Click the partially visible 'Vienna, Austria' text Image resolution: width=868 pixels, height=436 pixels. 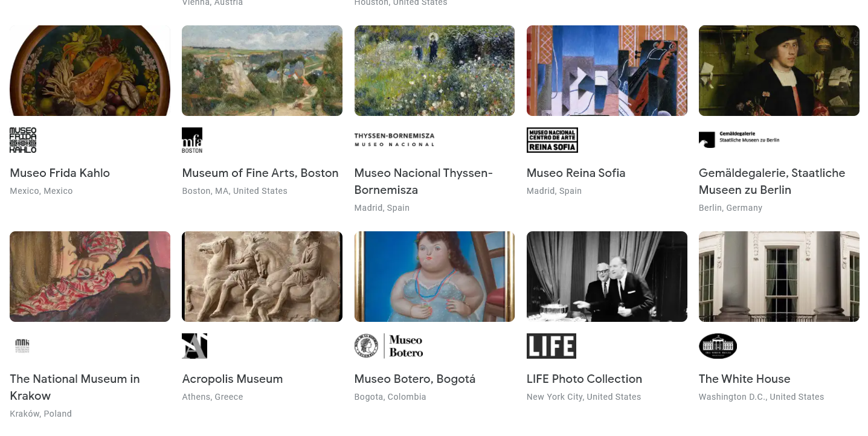212,2
